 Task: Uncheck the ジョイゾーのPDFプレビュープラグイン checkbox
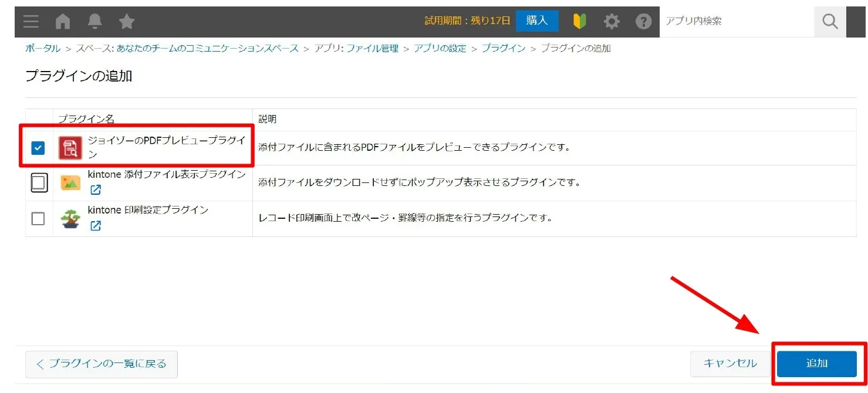tap(38, 148)
